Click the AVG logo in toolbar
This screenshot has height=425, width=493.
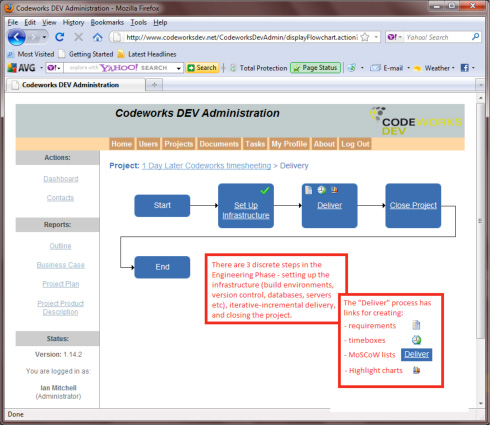tap(22, 68)
